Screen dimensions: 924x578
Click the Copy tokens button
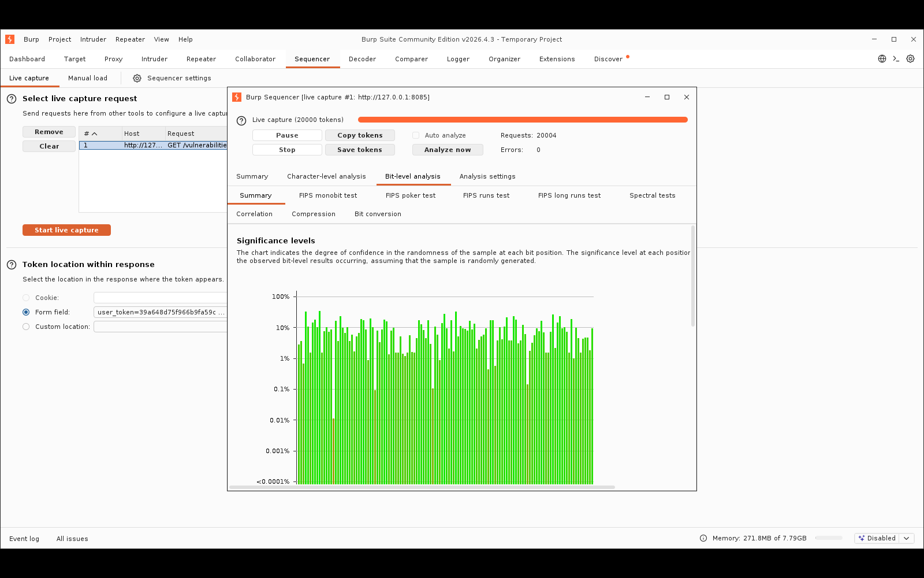point(360,135)
